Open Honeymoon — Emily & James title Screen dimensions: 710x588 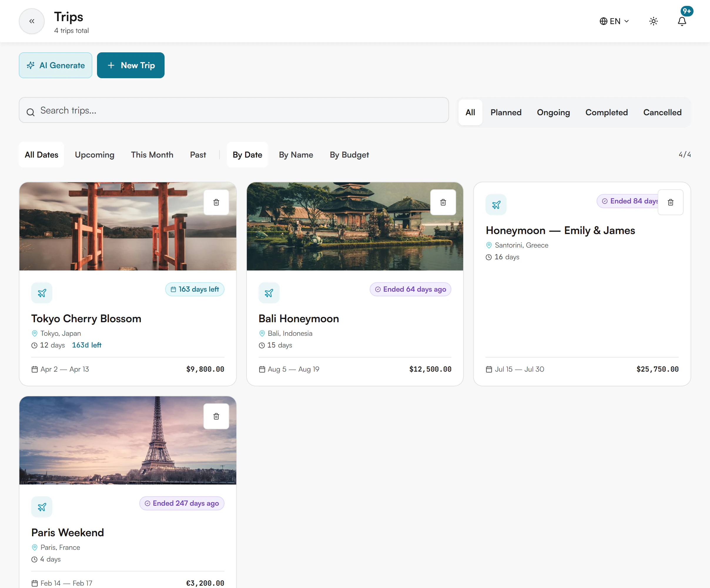tap(560, 230)
